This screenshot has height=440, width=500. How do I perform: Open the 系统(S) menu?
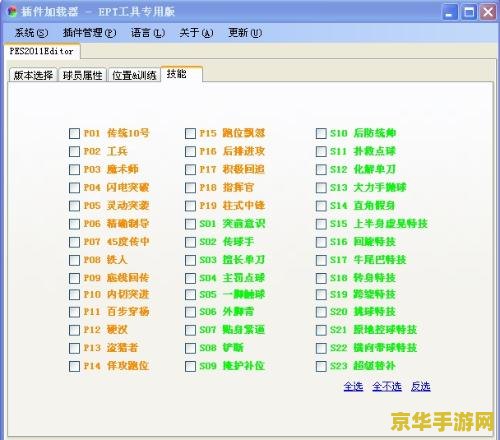tap(32, 33)
